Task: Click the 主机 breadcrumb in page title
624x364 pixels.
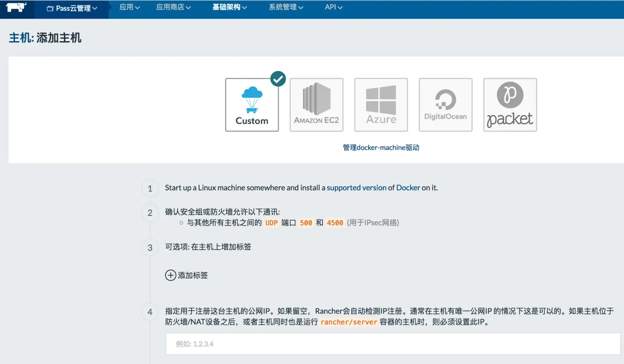Action: (21, 38)
